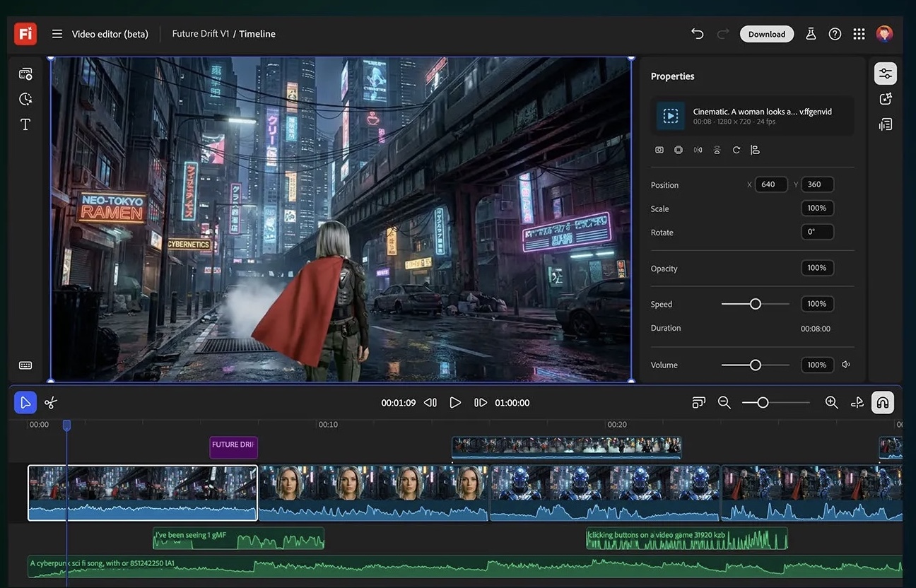Click the Position X input field
The image size is (916, 588).
click(x=770, y=184)
